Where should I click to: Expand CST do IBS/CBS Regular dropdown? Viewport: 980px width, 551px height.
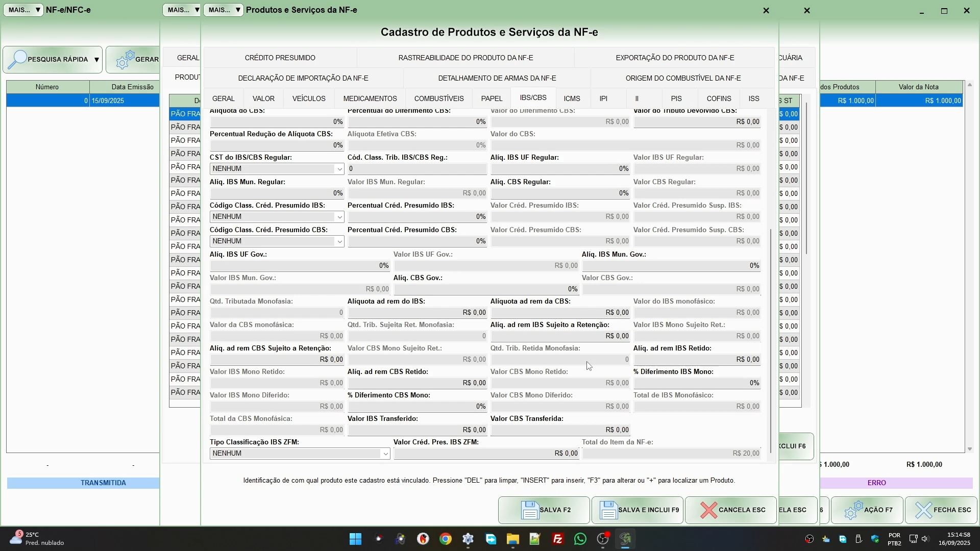[x=339, y=169]
